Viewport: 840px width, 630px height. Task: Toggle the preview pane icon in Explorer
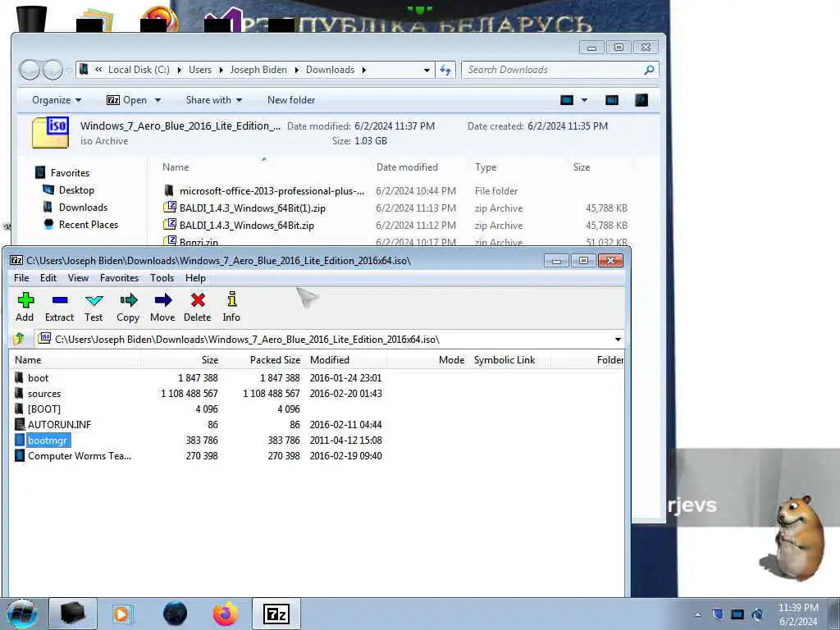pos(612,100)
